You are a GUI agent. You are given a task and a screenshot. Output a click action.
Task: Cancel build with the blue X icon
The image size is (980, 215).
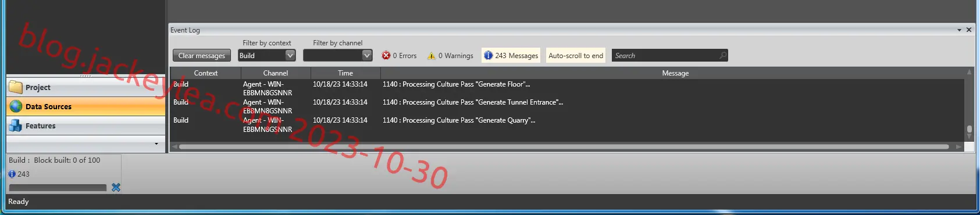coord(116,187)
